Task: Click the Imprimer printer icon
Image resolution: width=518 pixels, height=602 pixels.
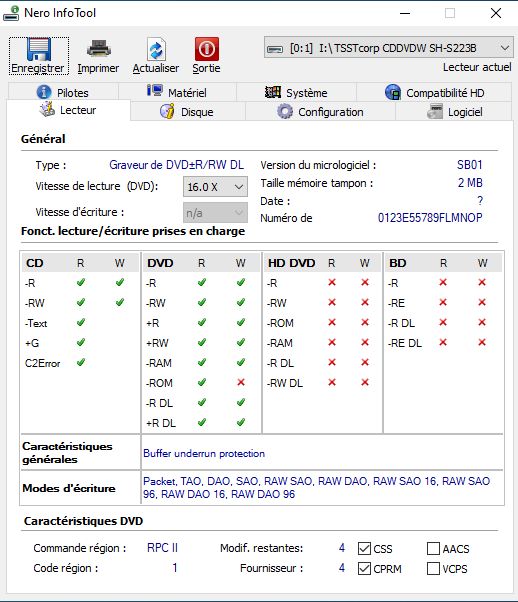Action: point(99,48)
